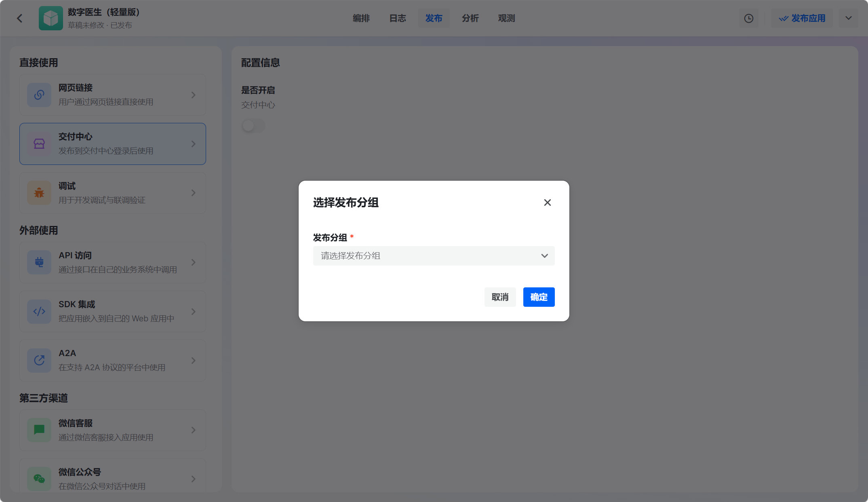Expand the 微信客服 row chevron
Viewport: 868px width, 502px height.
click(x=194, y=430)
